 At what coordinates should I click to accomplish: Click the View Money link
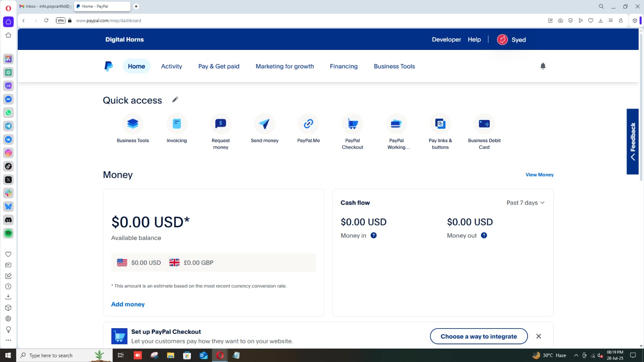click(x=539, y=175)
